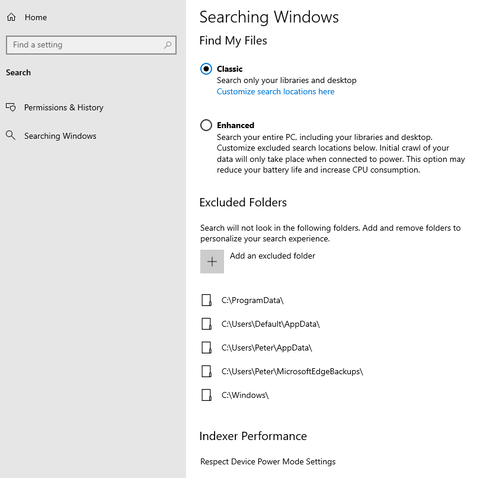This screenshot has height=478, width=480.
Task: Click Add an excluded folder label
Action: [272, 256]
